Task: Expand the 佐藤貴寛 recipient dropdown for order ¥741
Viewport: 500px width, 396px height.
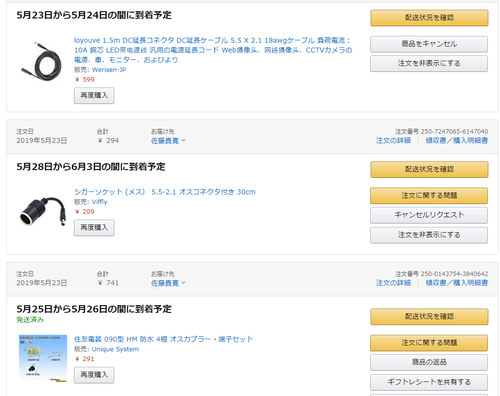Action: pos(168,283)
